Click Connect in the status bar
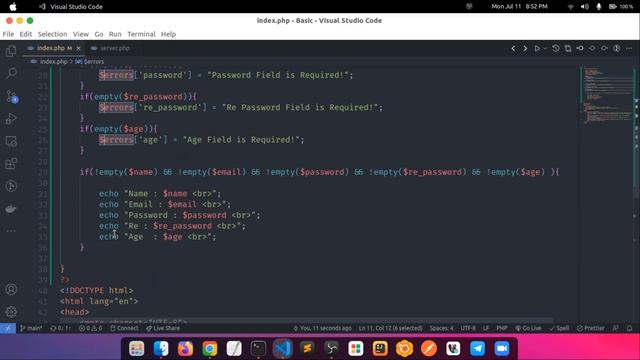Viewport: 640px width, 360px height. (x=124, y=328)
